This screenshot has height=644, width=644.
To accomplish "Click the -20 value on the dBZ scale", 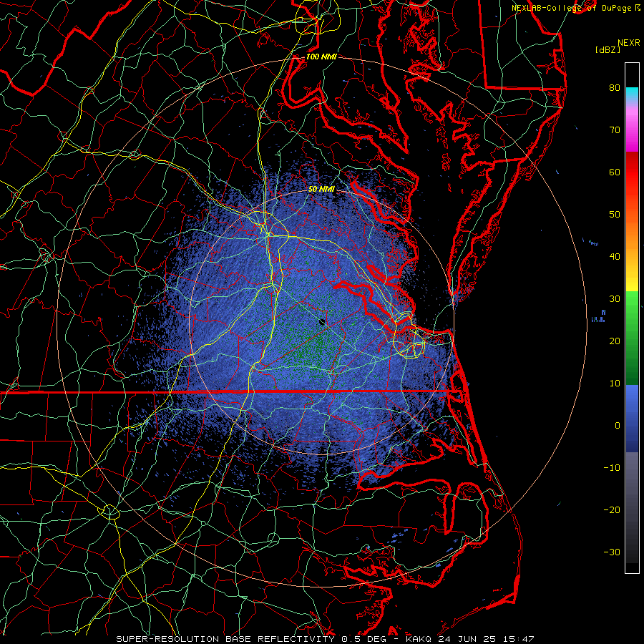I will (x=612, y=510).
